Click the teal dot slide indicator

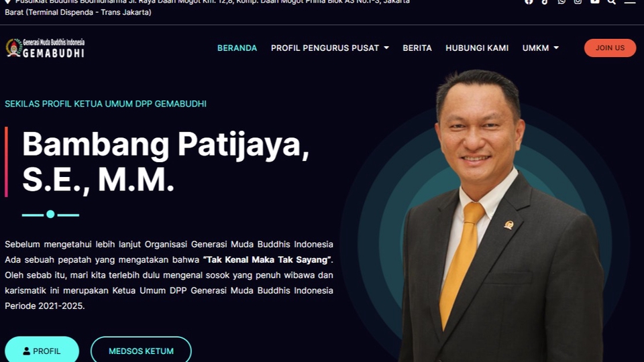50,215
